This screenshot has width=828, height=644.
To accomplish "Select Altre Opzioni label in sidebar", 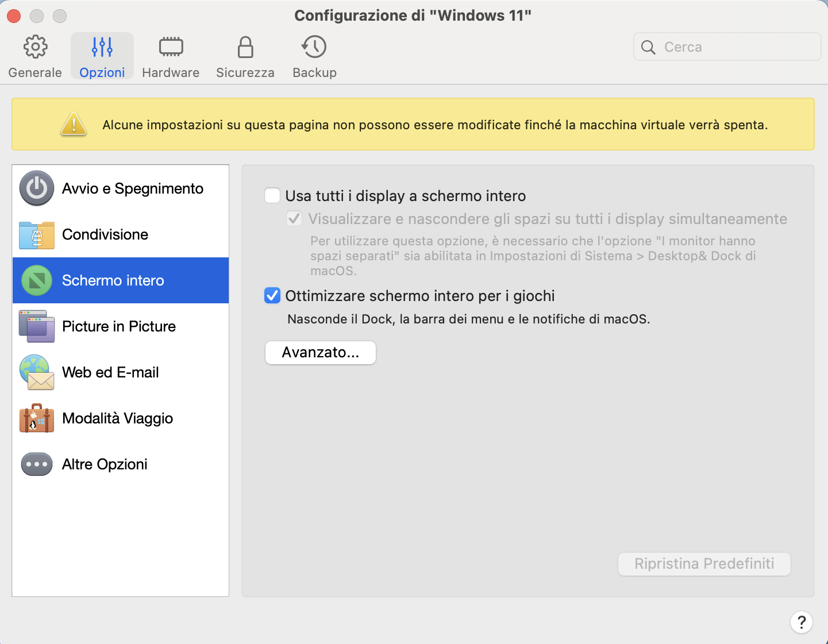I will point(105,464).
